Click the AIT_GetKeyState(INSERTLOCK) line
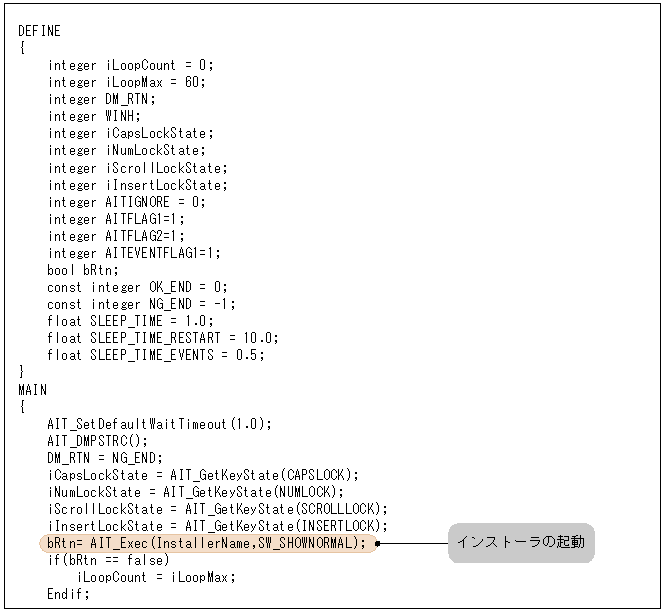Image resolution: width=663 pixels, height=612 pixels. pos(217,526)
